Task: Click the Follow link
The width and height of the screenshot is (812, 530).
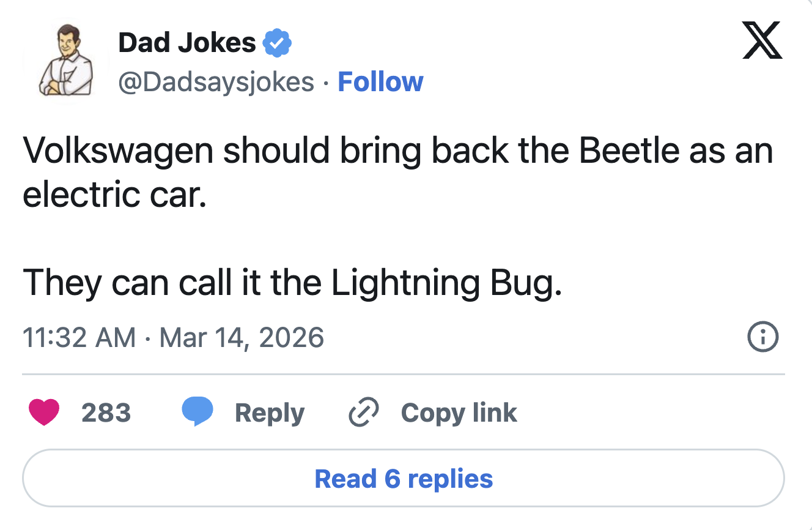Action: [x=380, y=81]
